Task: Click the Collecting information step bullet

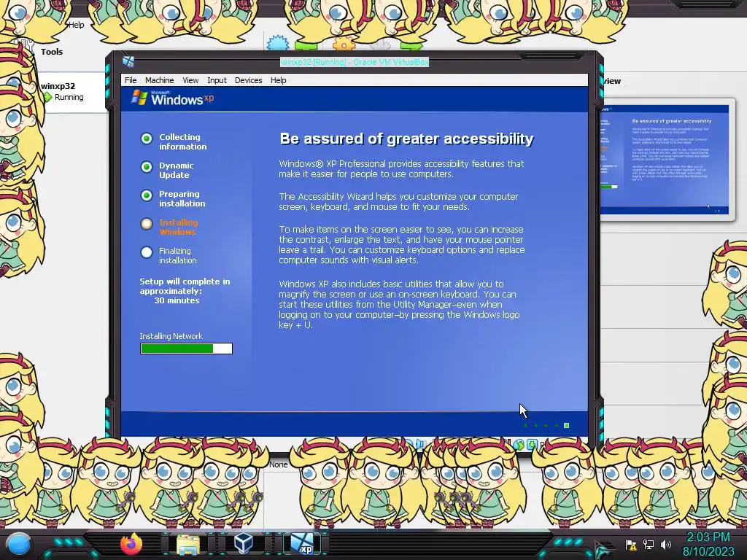Action: point(146,138)
